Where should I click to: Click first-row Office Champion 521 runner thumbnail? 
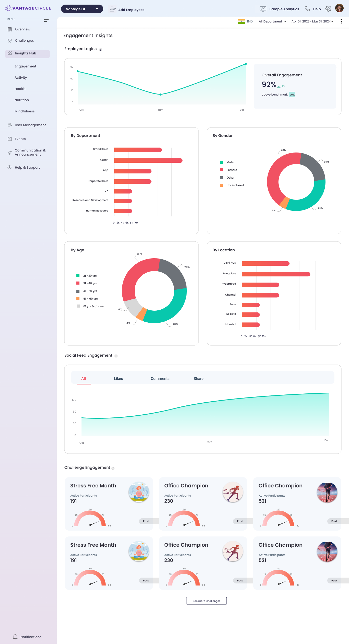pyautogui.click(x=327, y=493)
